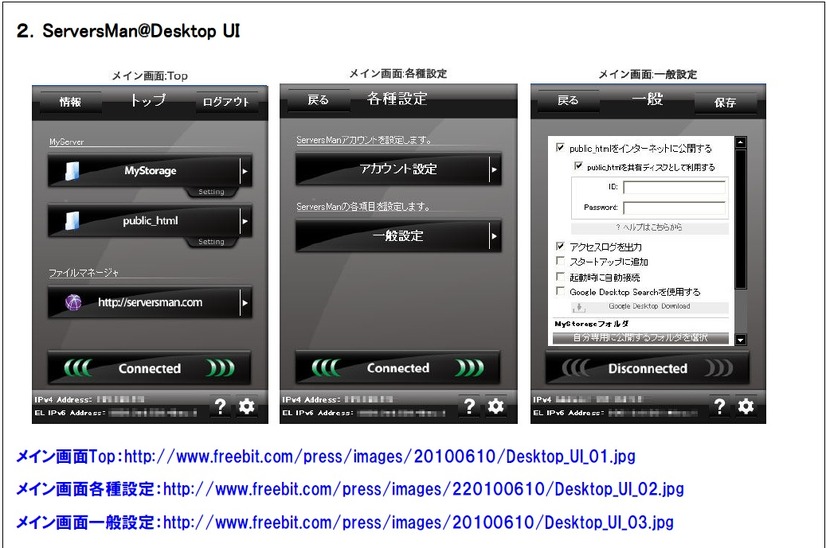Click the 情報 button on the トップ screen
Image resolution: width=826 pixels, height=548 pixels.
tap(70, 102)
